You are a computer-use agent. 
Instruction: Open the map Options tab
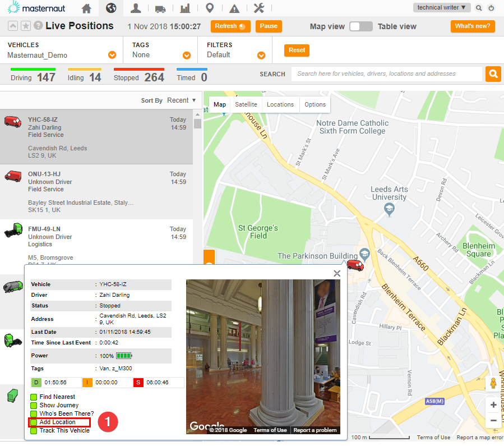315,104
